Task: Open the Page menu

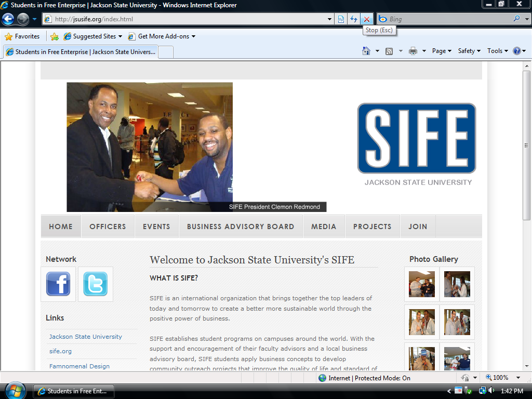Action: click(x=442, y=51)
